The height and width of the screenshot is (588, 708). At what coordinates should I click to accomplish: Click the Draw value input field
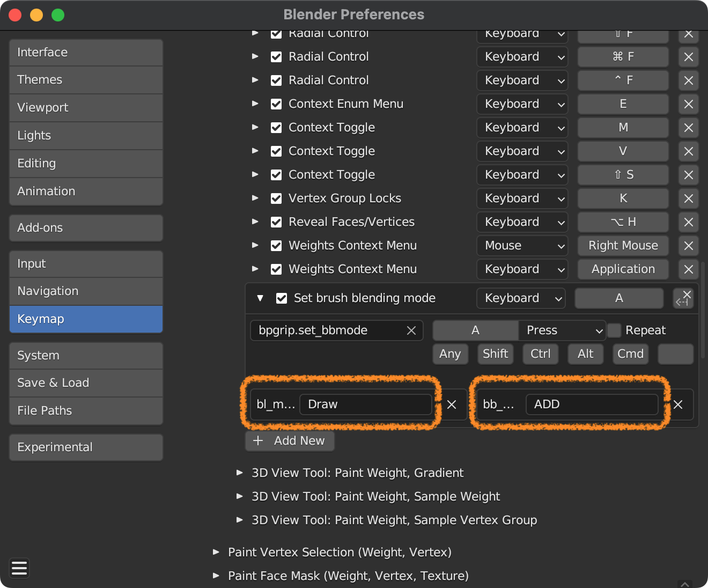click(365, 405)
